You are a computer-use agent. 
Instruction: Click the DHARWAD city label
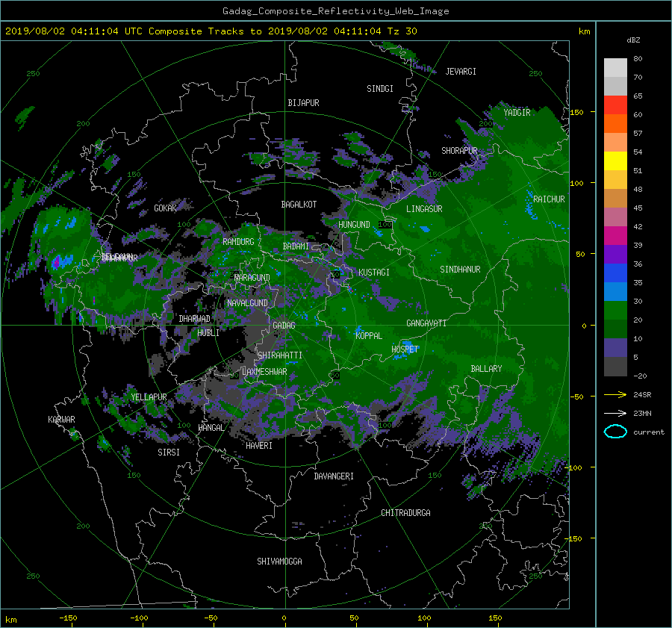[195, 319]
